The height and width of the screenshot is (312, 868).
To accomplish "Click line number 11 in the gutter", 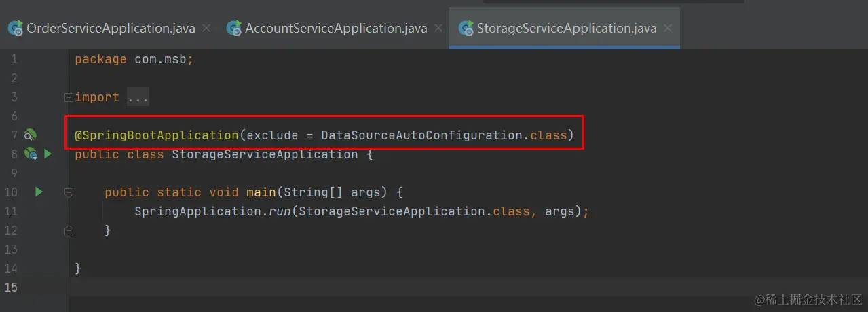I will point(10,211).
